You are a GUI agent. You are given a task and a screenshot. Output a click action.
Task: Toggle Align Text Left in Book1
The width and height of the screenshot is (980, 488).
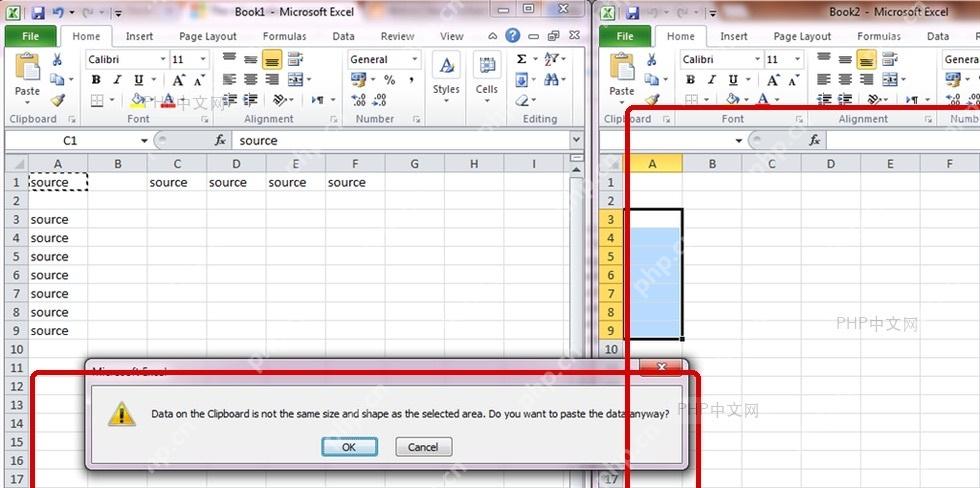pos(230,79)
